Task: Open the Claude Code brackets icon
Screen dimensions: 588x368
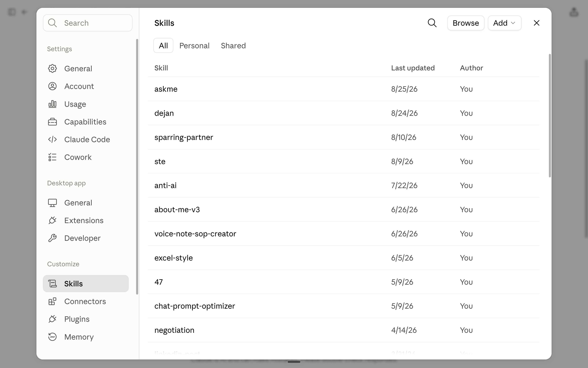Action: tap(52, 139)
